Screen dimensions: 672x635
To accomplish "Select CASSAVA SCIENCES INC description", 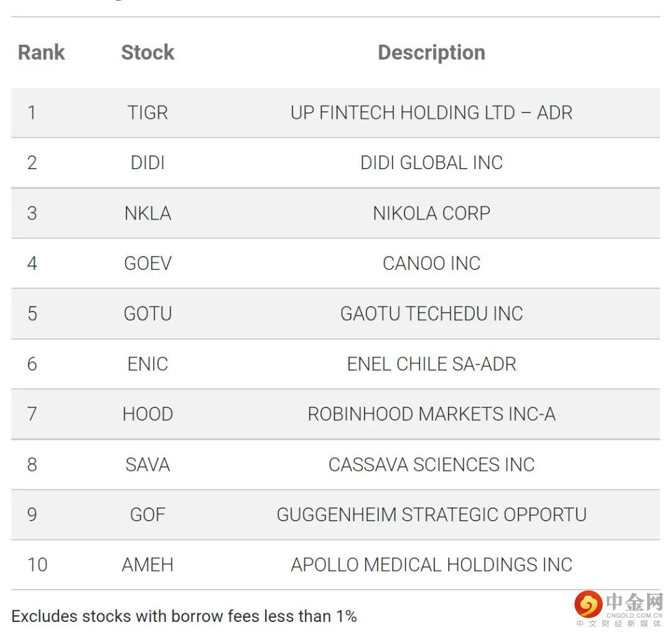I will [431, 465].
